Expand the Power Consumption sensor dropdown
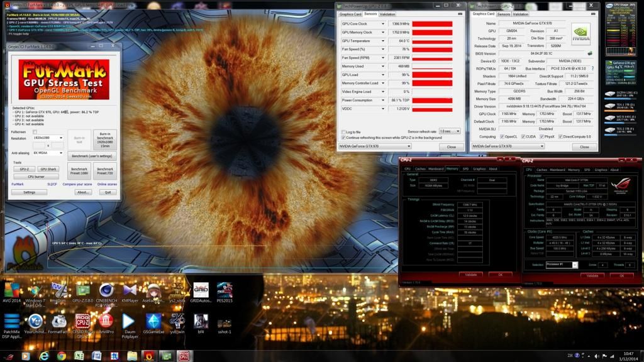Image resolution: width=644 pixels, height=362 pixels. 383,100
